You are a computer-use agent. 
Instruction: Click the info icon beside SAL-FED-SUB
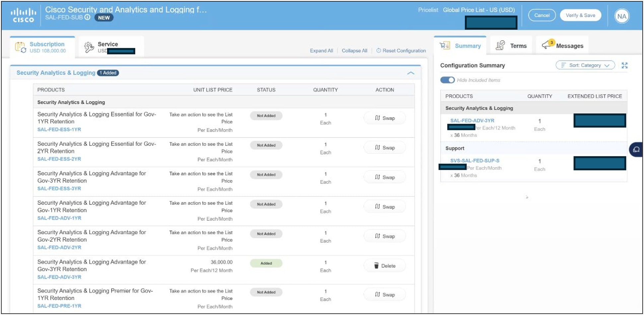click(x=87, y=17)
